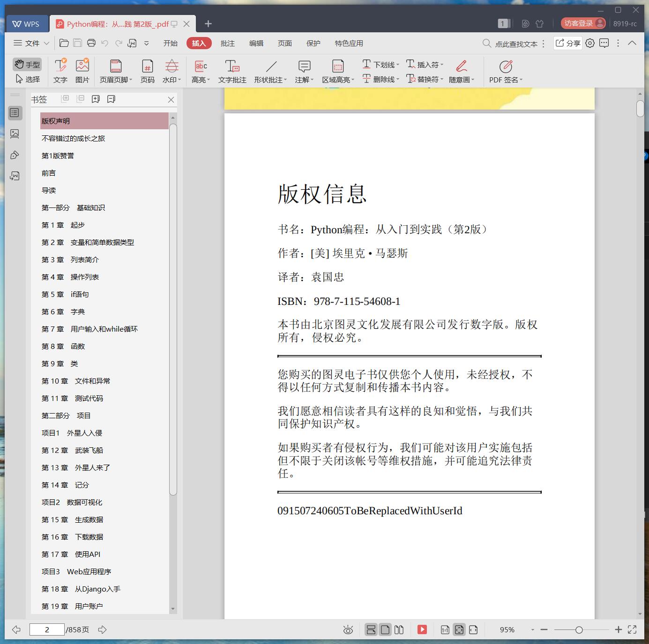
Task: Open the 文件 menu
Action: pyautogui.click(x=31, y=43)
